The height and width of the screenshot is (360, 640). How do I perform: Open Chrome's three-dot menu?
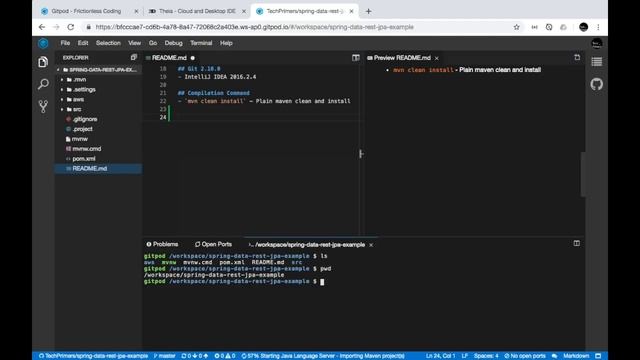click(598, 27)
